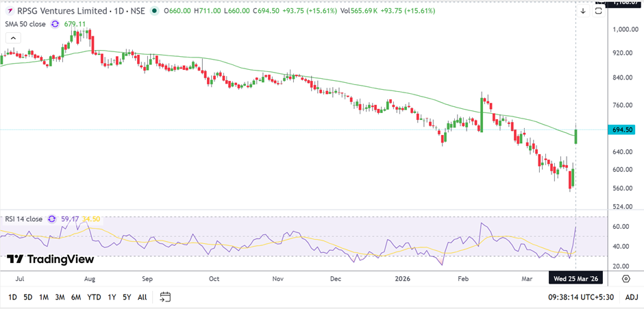This screenshot has height=309, width=644.
Task: Toggle ADJ adjusted data option
Action: [631, 297]
